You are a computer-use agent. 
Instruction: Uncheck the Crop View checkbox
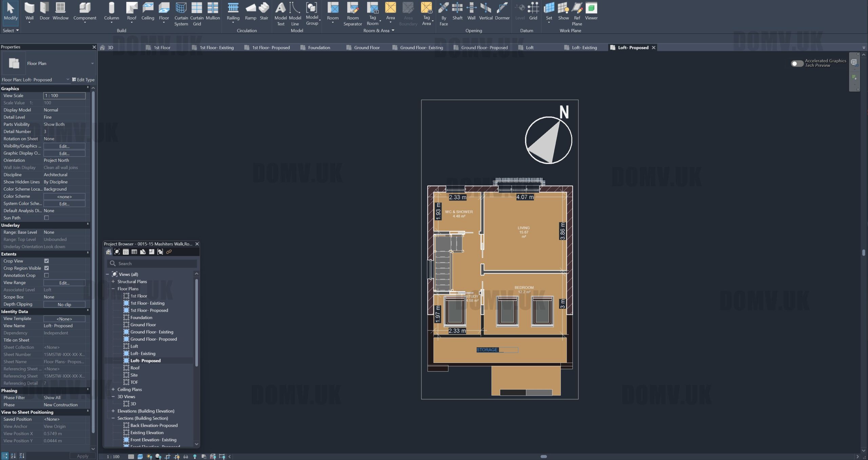click(46, 261)
